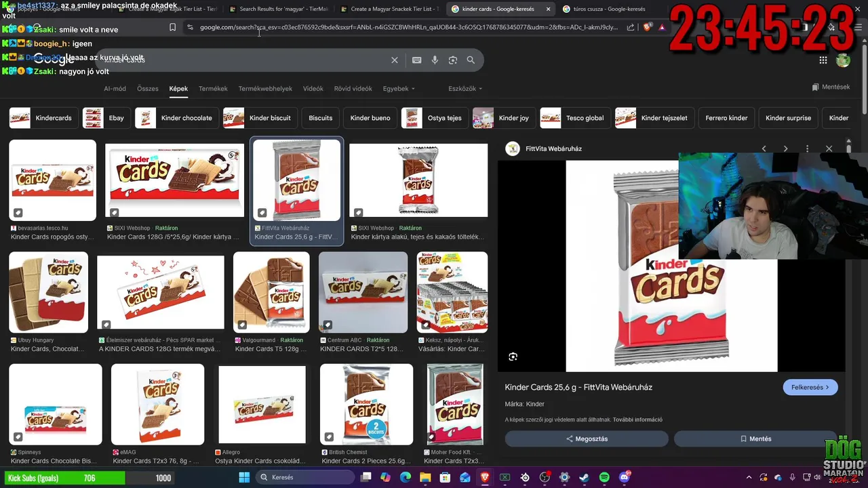The image size is (868, 488).
Task: Switch to Összes results tab
Action: pyautogui.click(x=148, y=89)
